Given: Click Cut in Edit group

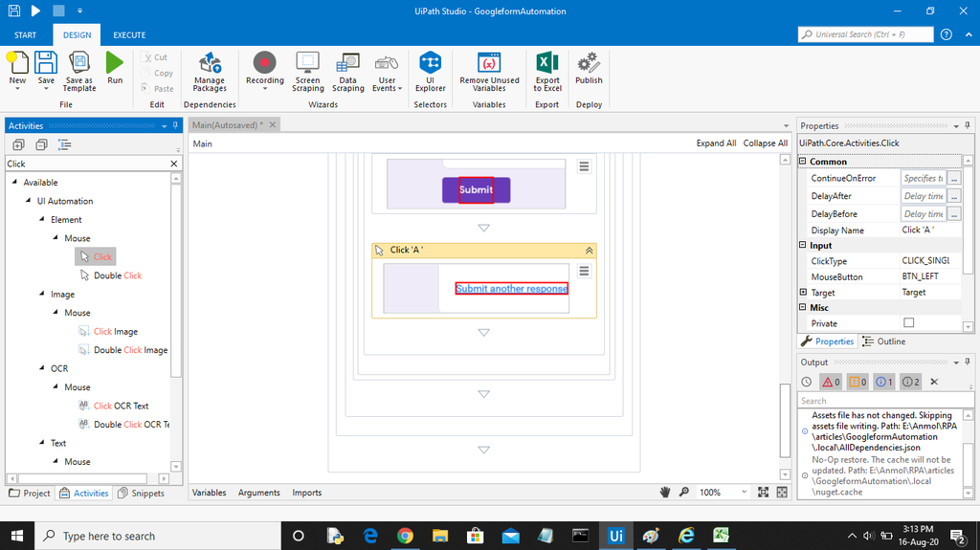Looking at the screenshot, I should point(154,56).
